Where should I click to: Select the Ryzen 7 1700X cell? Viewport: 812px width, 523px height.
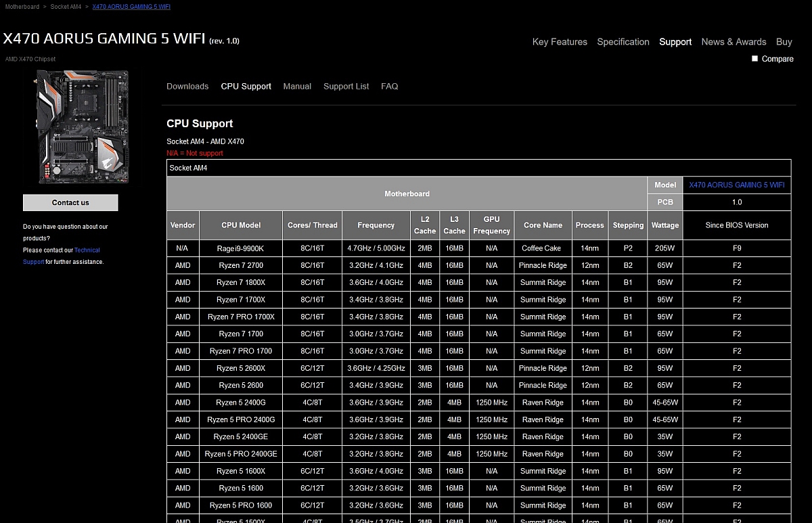pos(241,300)
